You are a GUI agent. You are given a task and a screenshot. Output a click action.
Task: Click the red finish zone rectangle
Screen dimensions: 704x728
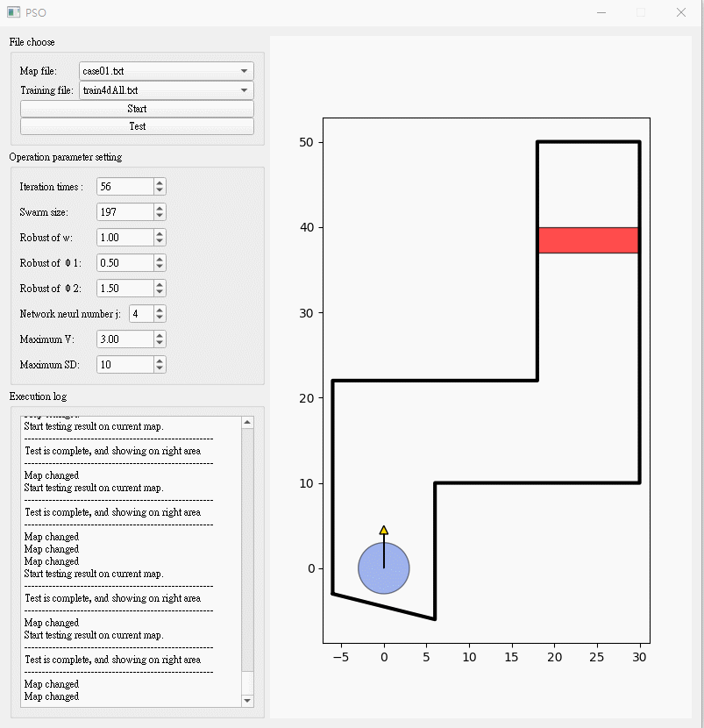tap(588, 240)
